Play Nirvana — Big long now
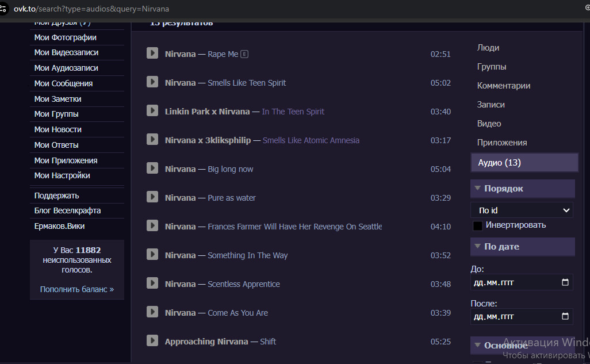590x364 pixels. click(x=152, y=168)
